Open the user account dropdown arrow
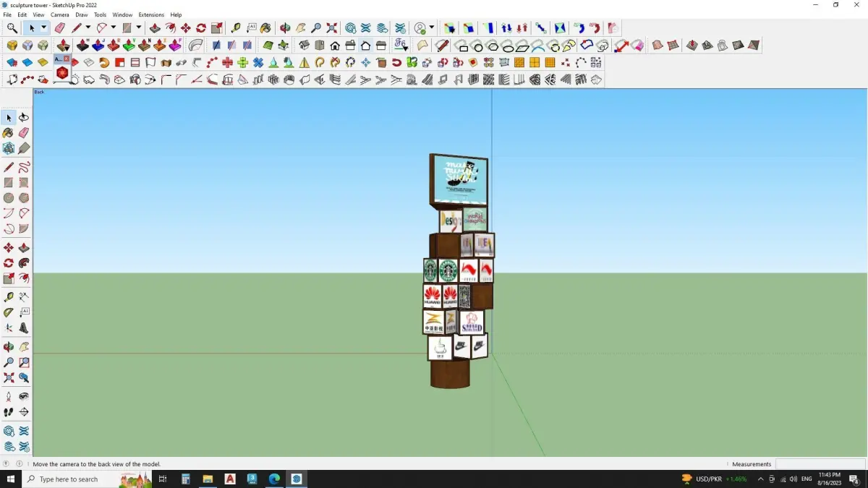This screenshot has width=868, height=488. click(432, 28)
